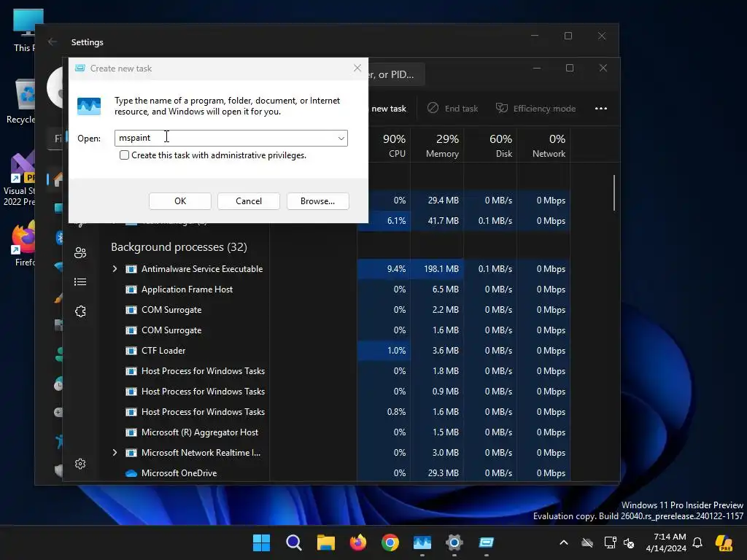Open File Explorer from the taskbar
The width and height of the screenshot is (747, 560).
(326, 542)
